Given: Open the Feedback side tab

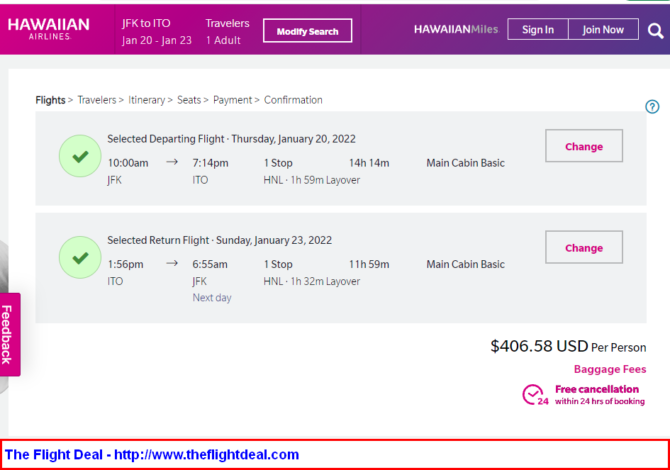Looking at the screenshot, I should coord(9,335).
